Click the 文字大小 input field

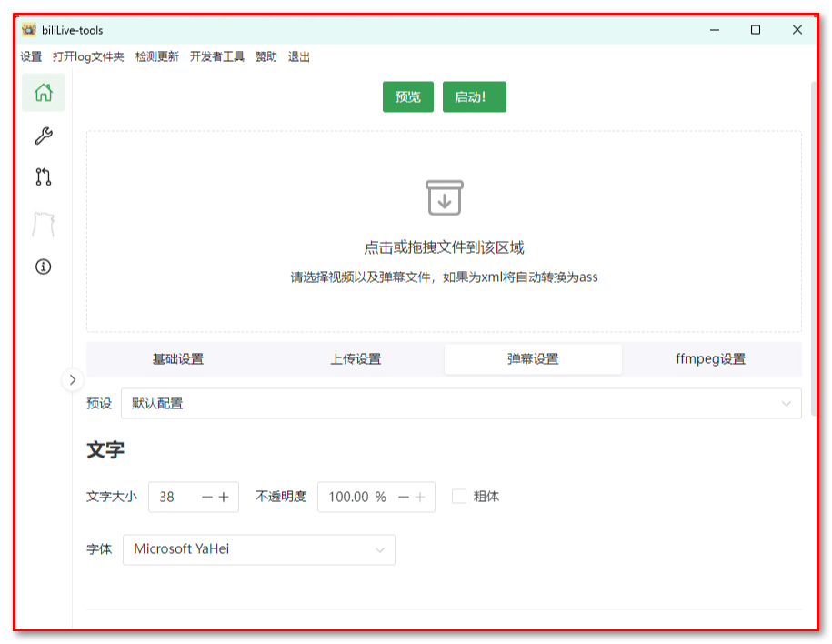point(175,497)
